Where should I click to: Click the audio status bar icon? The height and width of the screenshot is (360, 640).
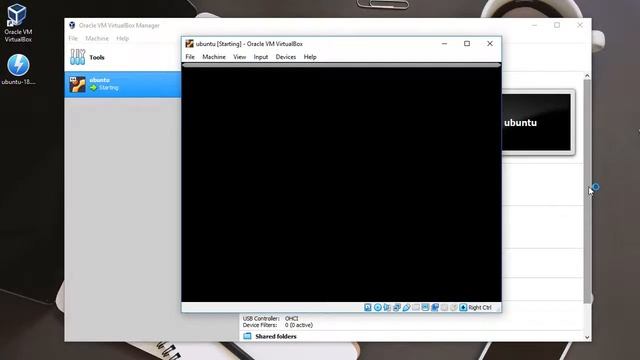click(387, 307)
